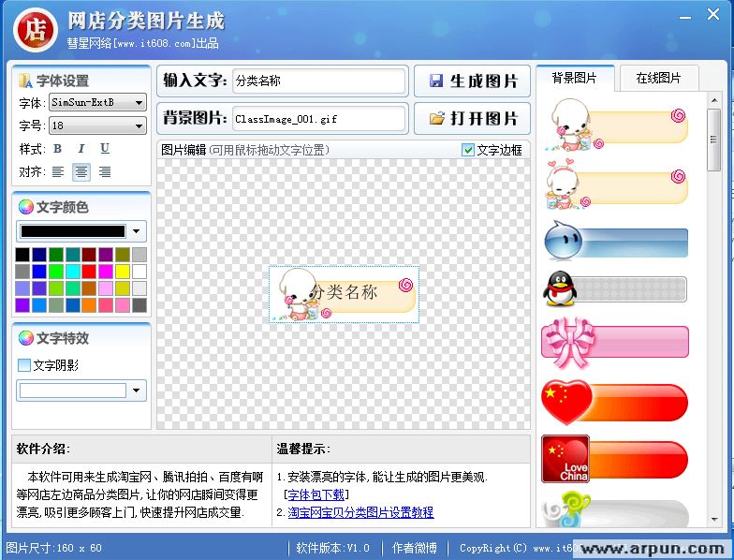Viewport: 734px width, 560px height.
Task: Pick the black color swatch
Action: [x=22, y=255]
